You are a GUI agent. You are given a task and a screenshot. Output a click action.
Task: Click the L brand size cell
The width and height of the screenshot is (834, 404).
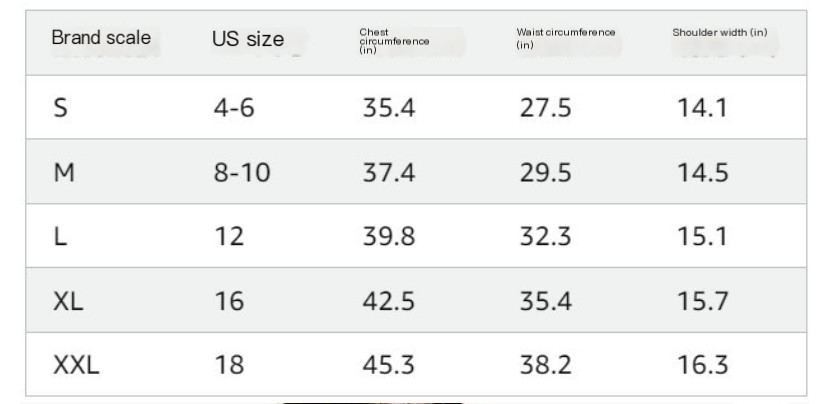(x=60, y=237)
